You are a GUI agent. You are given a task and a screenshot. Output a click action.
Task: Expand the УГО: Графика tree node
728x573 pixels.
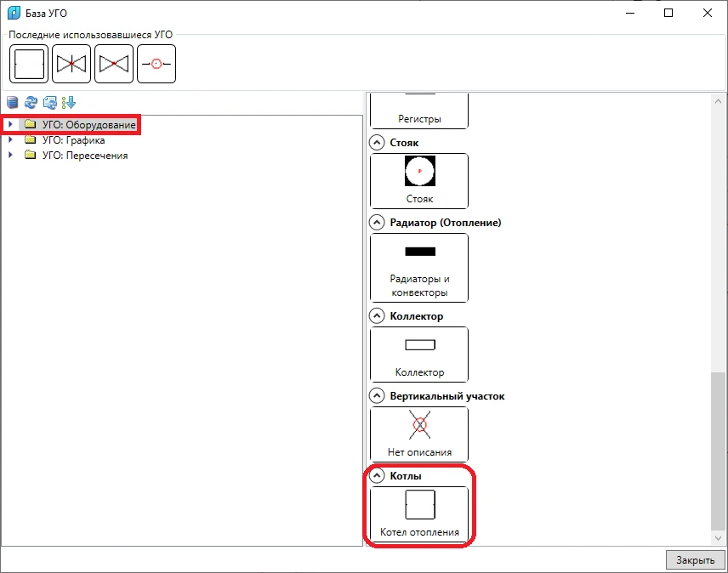(10, 140)
